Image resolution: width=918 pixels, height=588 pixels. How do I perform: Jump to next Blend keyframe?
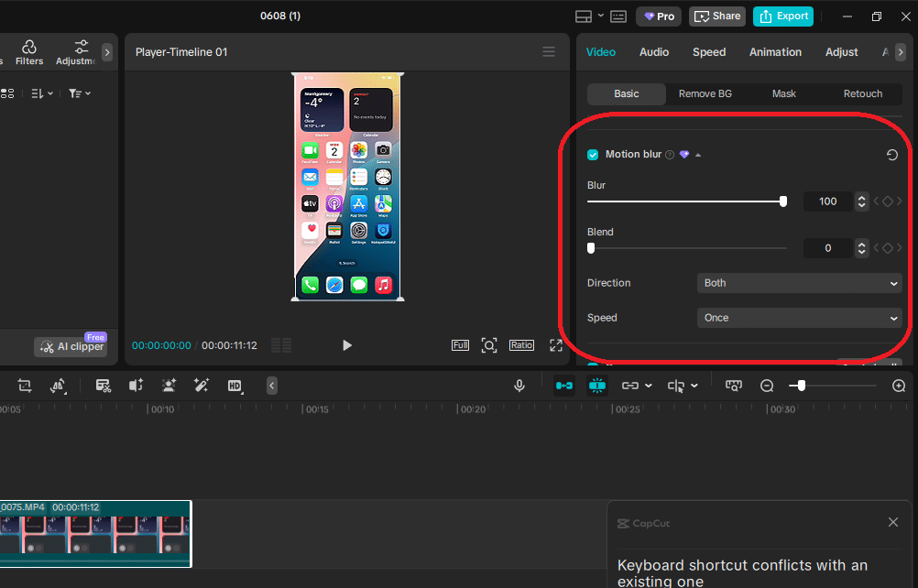pyautogui.click(x=900, y=248)
